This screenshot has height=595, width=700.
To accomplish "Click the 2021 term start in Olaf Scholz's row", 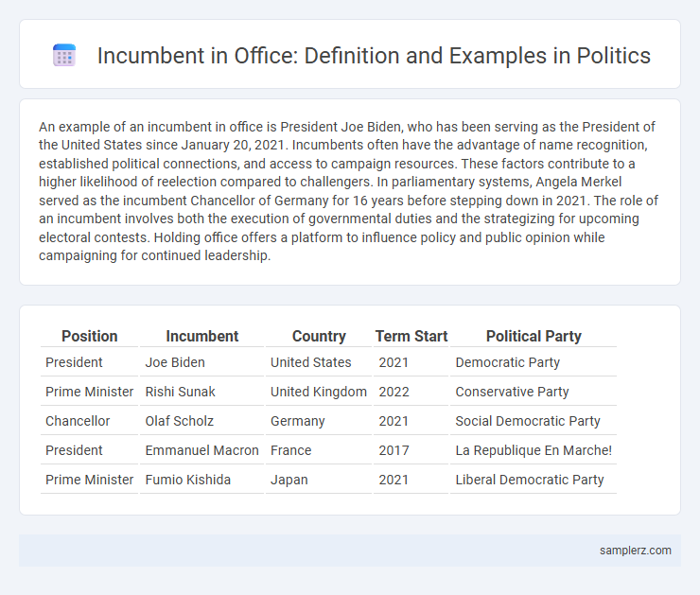I will [411, 421].
